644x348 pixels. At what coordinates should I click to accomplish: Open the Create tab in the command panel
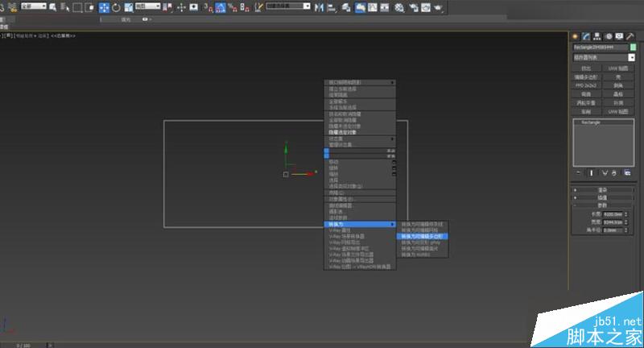pyautogui.click(x=575, y=36)
